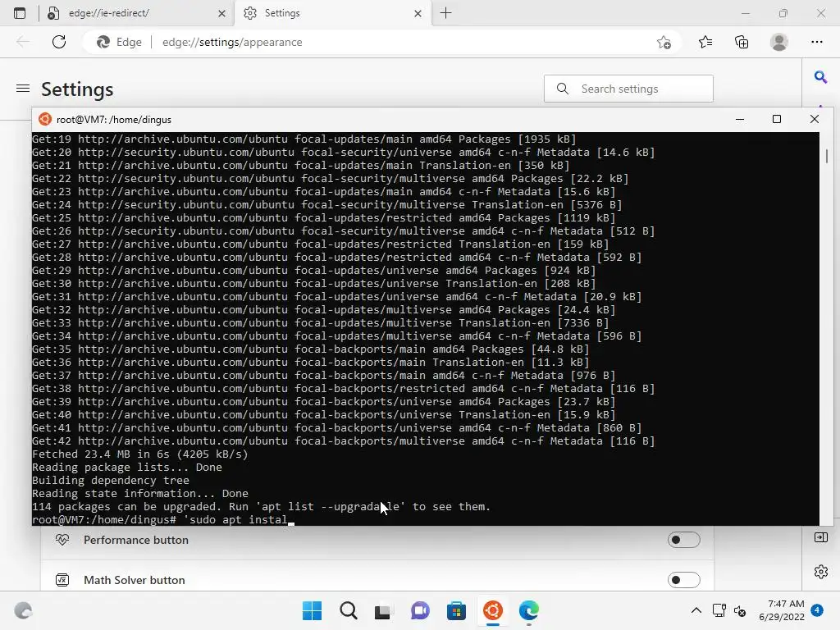840x630 pixels.
Task: Open the Ubuntu app on the taskbar
Action: pyautogui.click(x=492, y=610)
